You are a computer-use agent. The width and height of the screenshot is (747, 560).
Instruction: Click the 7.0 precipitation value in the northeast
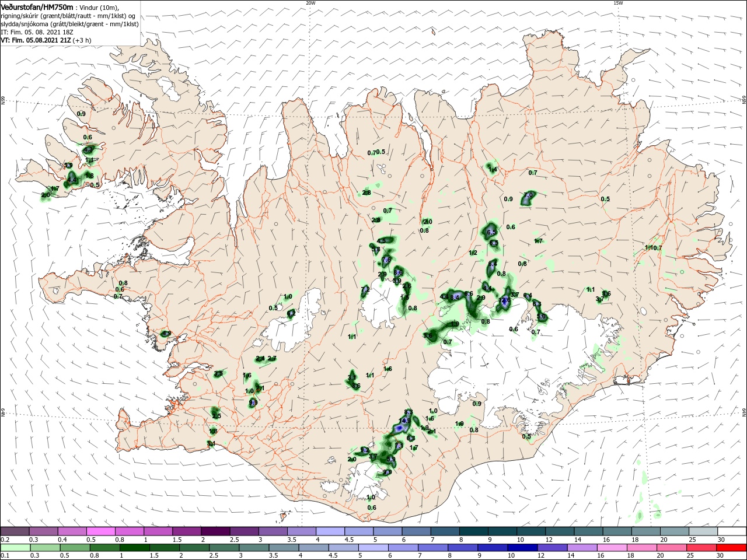coord(528,195)
